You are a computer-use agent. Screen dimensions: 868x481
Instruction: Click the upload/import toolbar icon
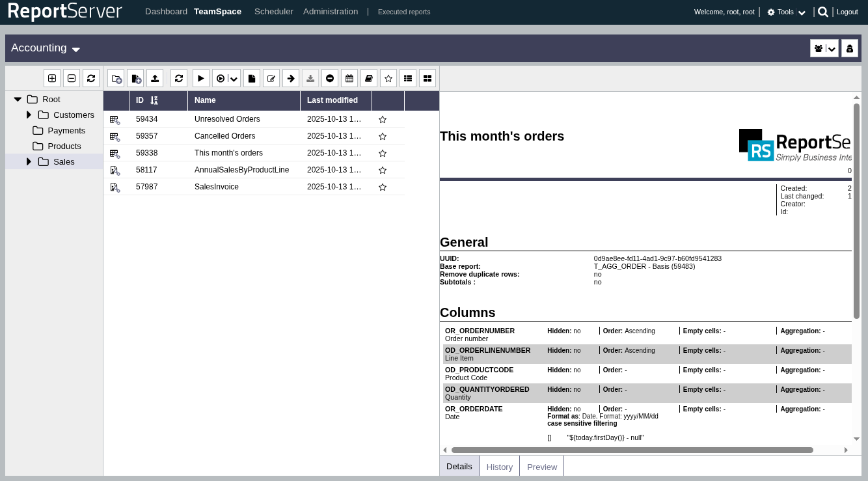(x=155, y=78)
